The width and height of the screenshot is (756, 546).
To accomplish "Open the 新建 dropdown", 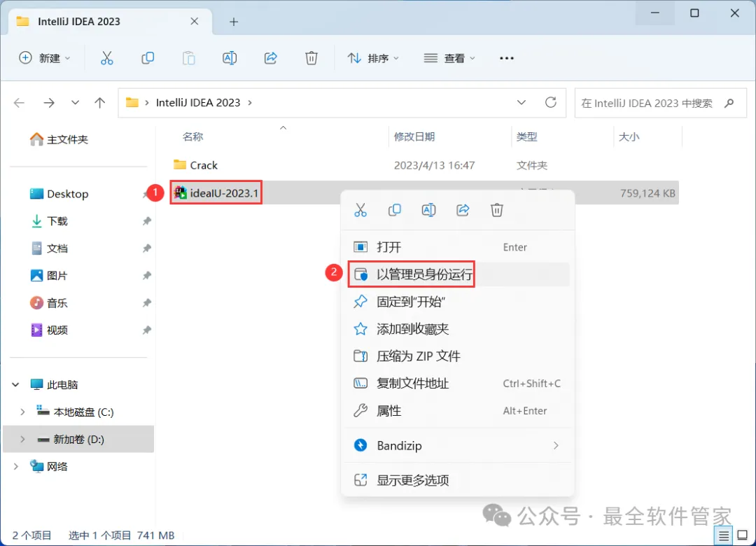I will (x=45, y=58).
